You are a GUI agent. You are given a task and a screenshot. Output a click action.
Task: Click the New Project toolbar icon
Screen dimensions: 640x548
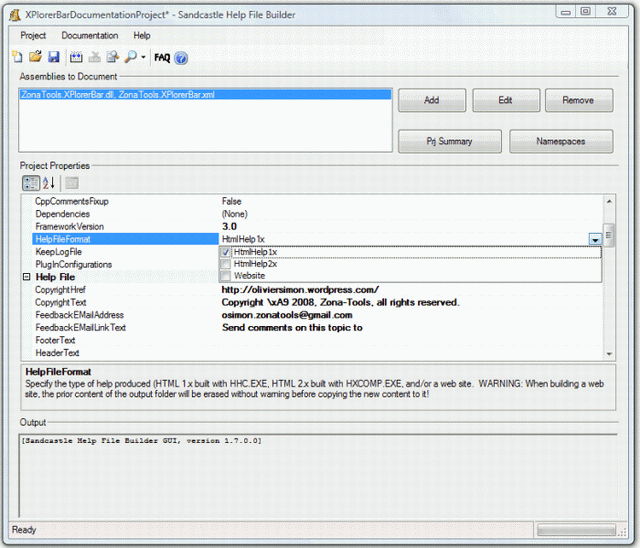tap(17, 57)
